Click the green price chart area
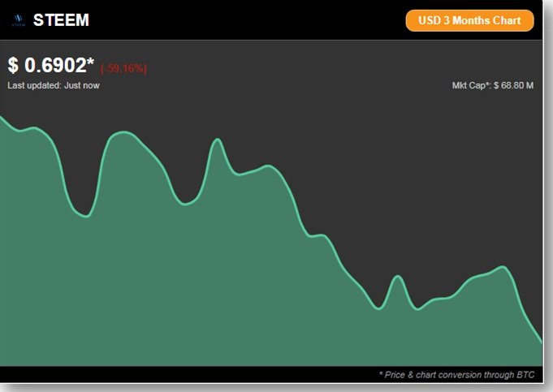 coord(271,241)
